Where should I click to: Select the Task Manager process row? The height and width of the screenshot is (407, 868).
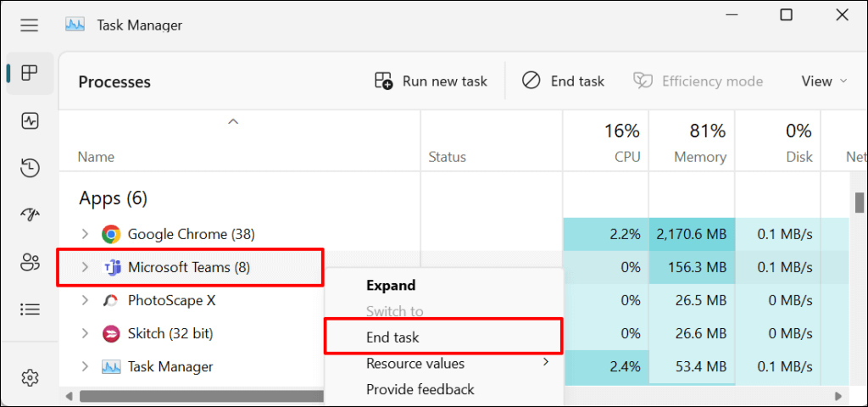[x=170, y=367]
